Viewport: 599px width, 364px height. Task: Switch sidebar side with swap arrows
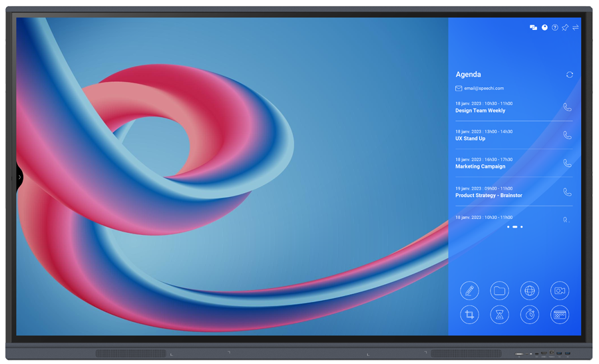[576, 28]
